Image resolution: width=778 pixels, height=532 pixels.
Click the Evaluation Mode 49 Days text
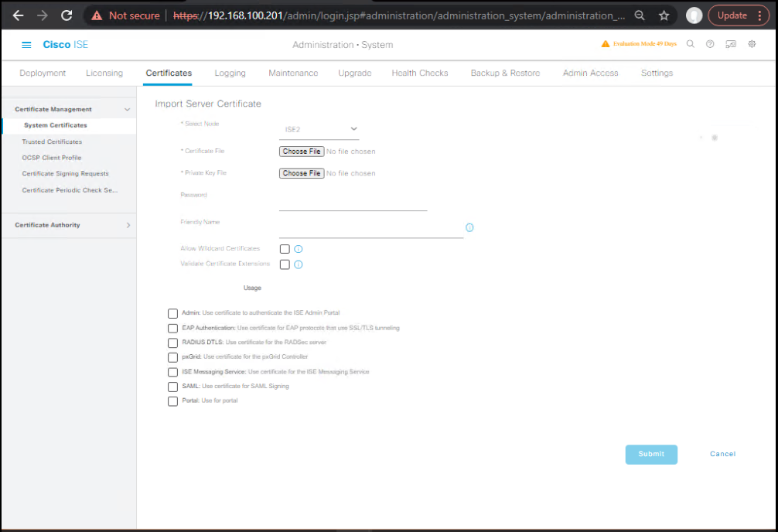point(644,43)
